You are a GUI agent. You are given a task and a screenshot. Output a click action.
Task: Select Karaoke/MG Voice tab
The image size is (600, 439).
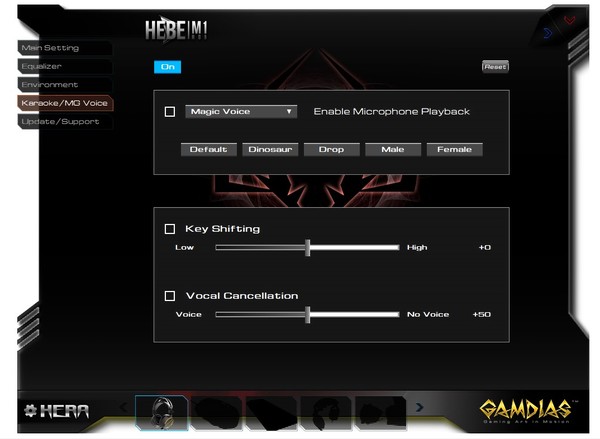point(65,103)
